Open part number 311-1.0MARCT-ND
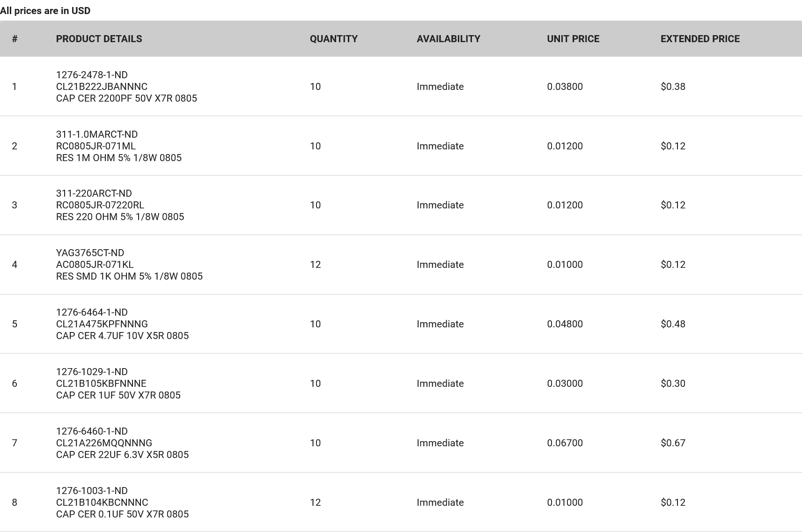The height and width of the screenshot is (532, 802). (x=96, y=134)
